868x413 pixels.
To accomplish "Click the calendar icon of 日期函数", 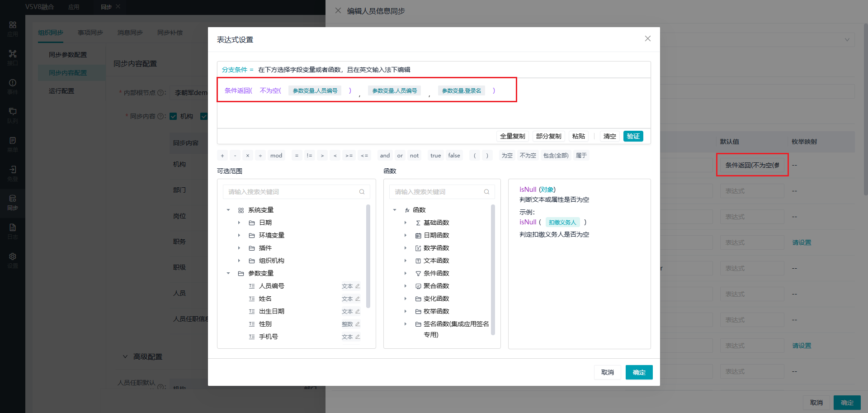I will click(418, 235).
